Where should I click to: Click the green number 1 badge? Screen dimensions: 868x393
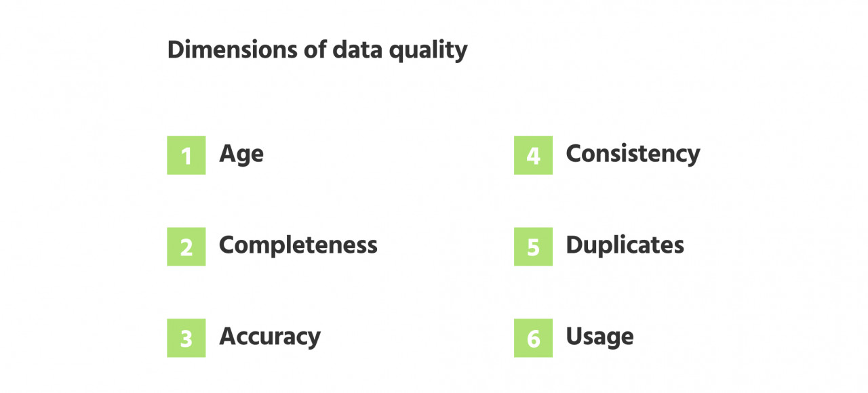[x=186, y=155]
